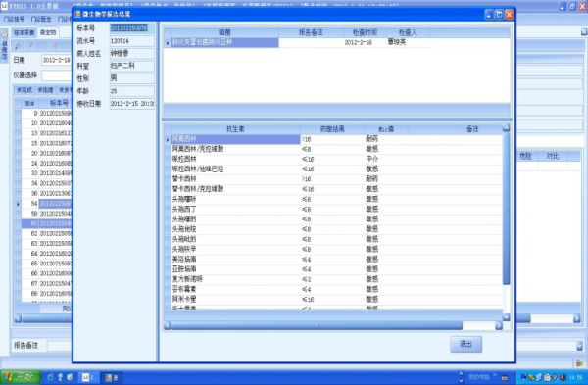This screenshot has width=588, height=385.
Task: Click the 病人姓名 patient name field
Action: tap(131, 53)
